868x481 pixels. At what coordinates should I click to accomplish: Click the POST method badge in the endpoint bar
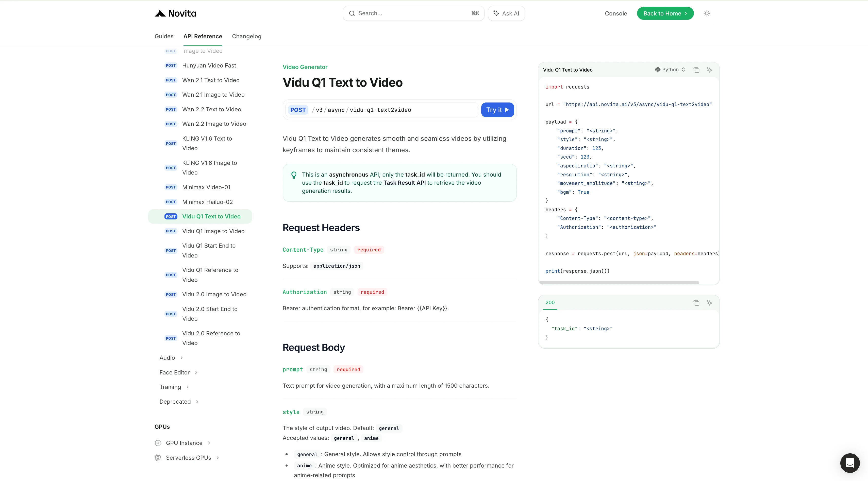(298, 110)
